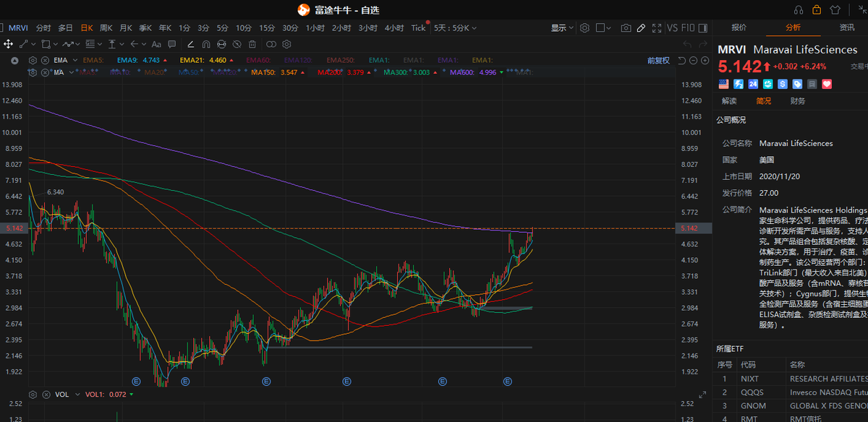The image size is (868, 422).
Task: Add a comment bubble note
Action: pos(171,44)
